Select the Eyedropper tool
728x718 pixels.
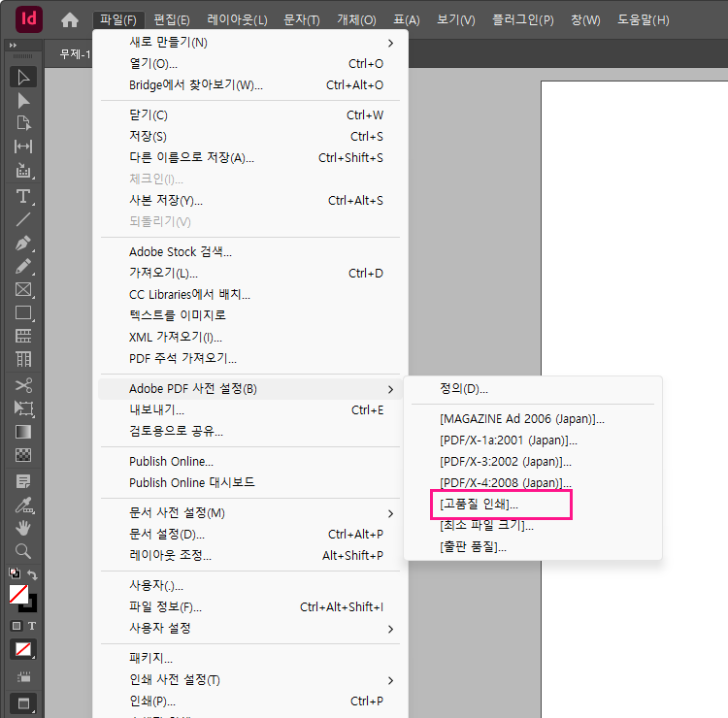[x=23, y=505]
